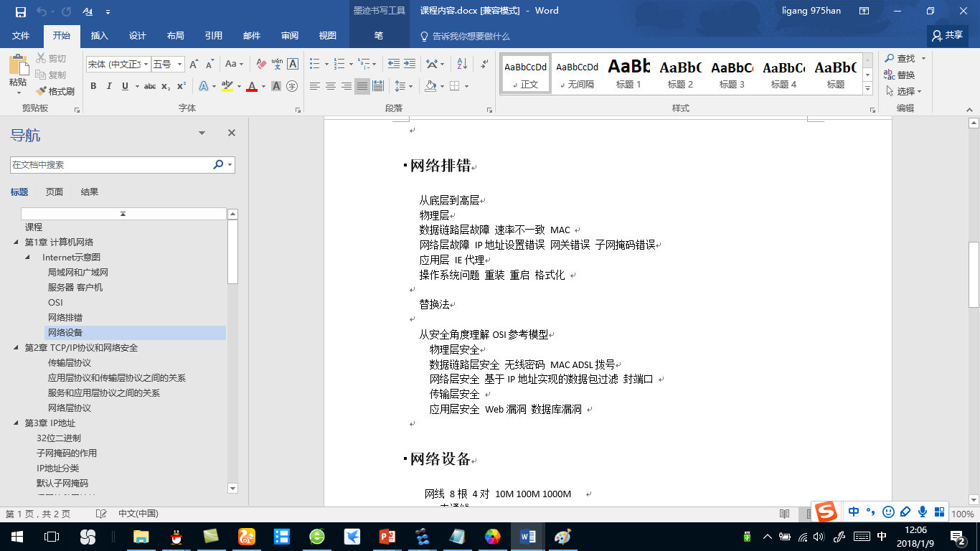Screen dimensions: 980x551
Task: Switch to the 视图 ribbon tab
Action: [x=328, y=36]
